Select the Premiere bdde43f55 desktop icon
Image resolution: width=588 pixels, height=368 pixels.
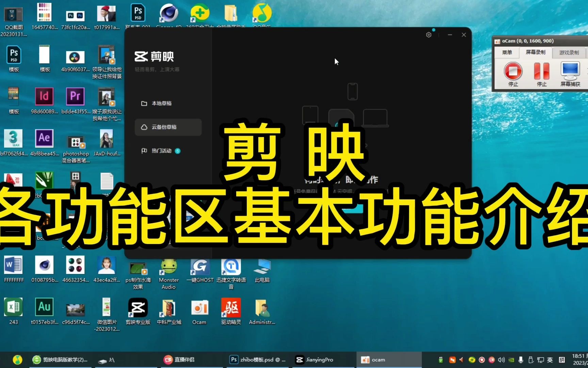(76, 101)
